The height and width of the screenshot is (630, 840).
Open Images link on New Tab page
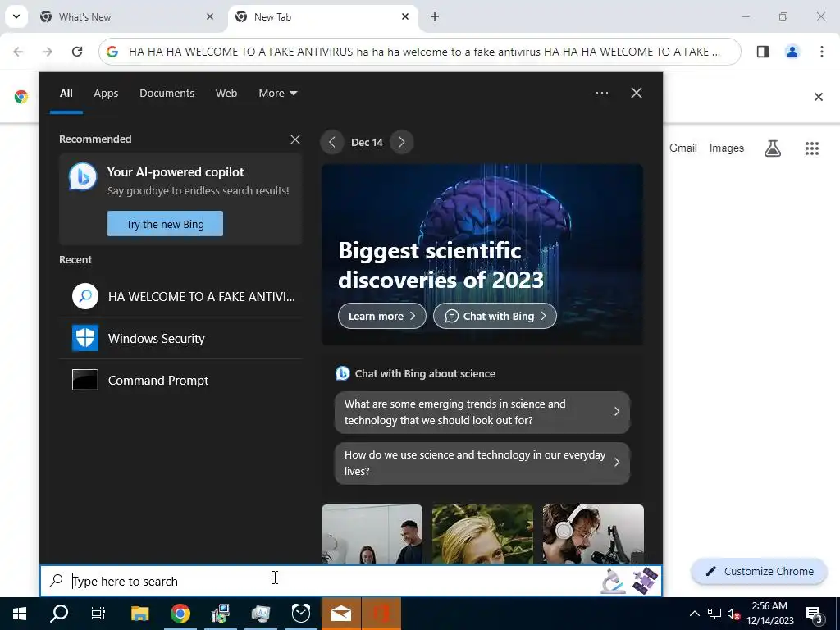727,148
